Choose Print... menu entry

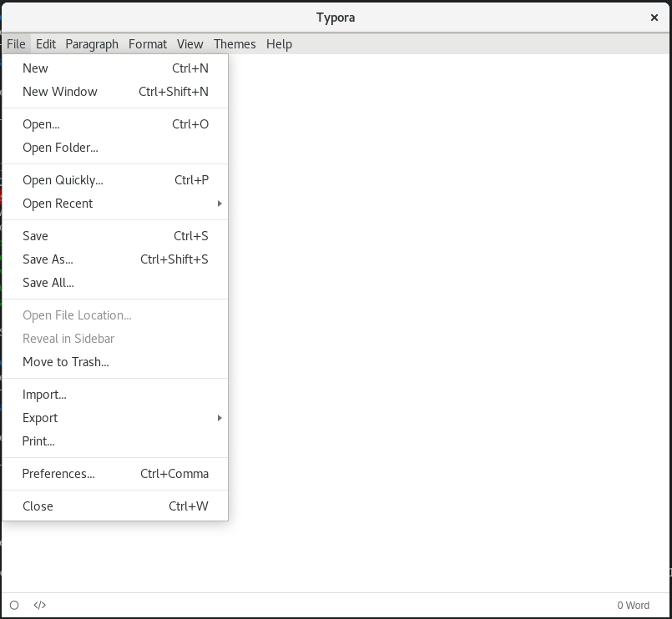[115, 441]
